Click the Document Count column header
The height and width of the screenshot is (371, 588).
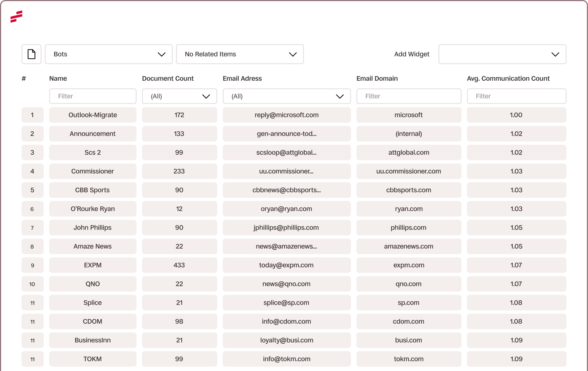point(168,78)
